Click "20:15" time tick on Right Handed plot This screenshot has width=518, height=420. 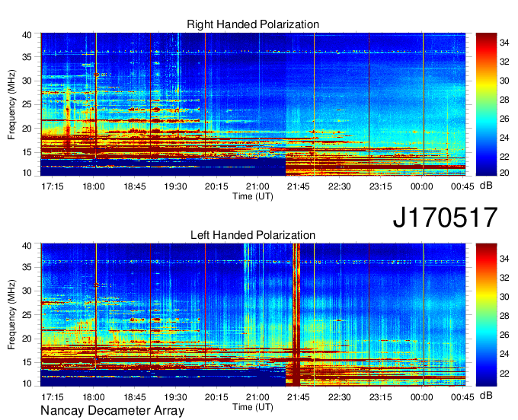216,186
